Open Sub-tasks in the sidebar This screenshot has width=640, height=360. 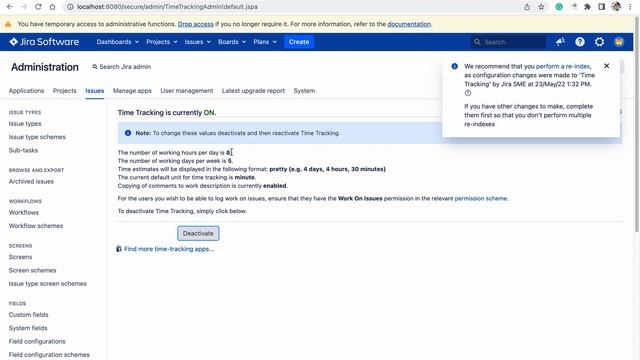pos(23,150)
